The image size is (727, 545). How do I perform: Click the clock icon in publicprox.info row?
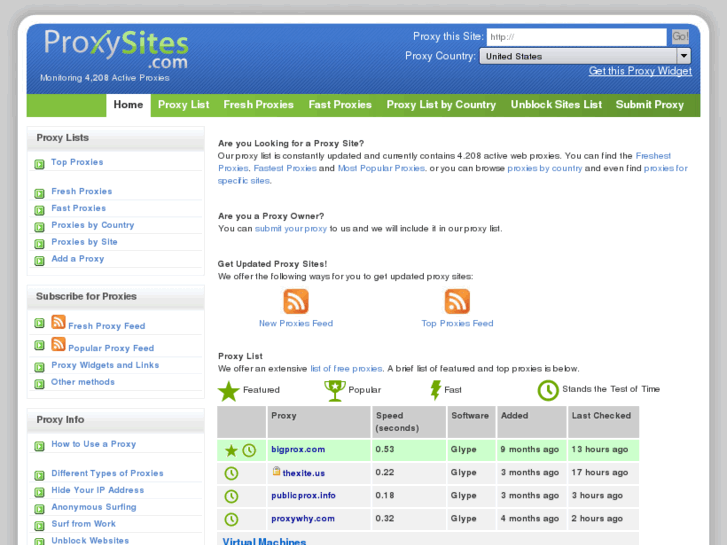(x=231, y=496)
